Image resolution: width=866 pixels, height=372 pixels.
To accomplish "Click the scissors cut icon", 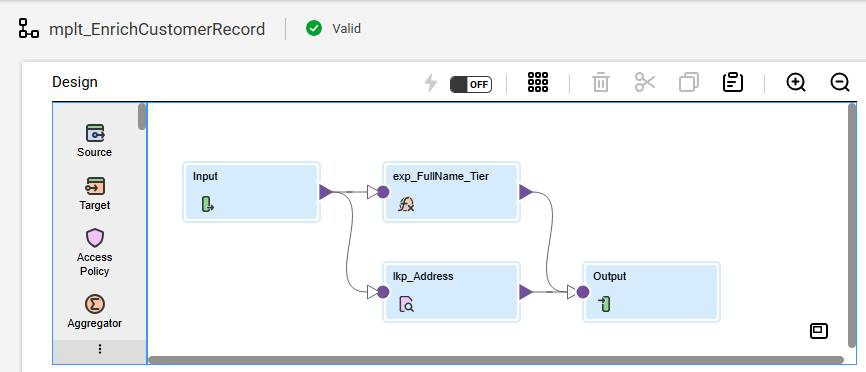I will [x=645, y=82].
